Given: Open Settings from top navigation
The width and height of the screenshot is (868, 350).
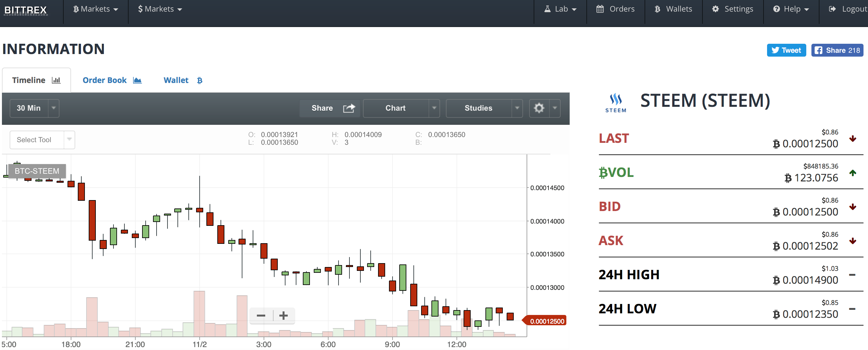Looking at the screenshot, I should click(733, 9).
